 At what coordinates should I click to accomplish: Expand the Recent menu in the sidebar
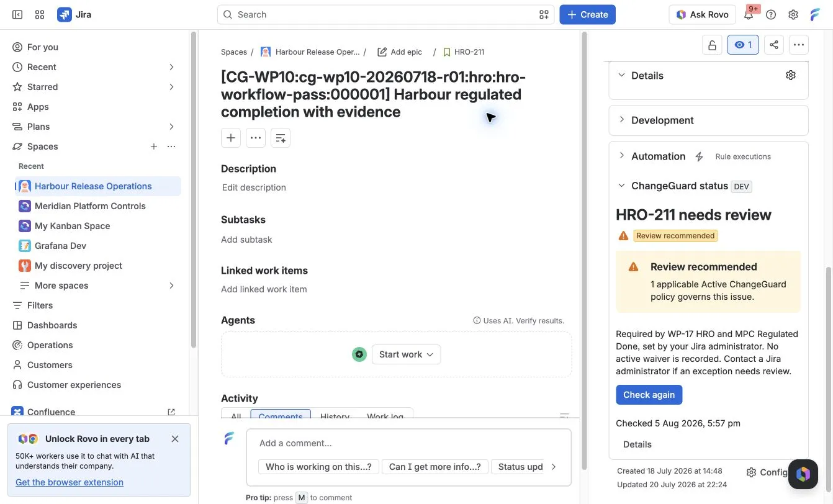point(172,67)
